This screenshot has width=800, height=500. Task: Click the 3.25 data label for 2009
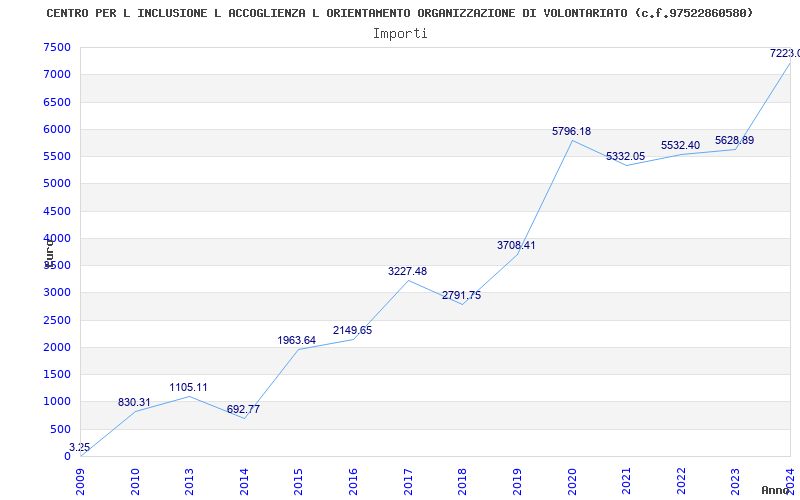coord(80,447)
